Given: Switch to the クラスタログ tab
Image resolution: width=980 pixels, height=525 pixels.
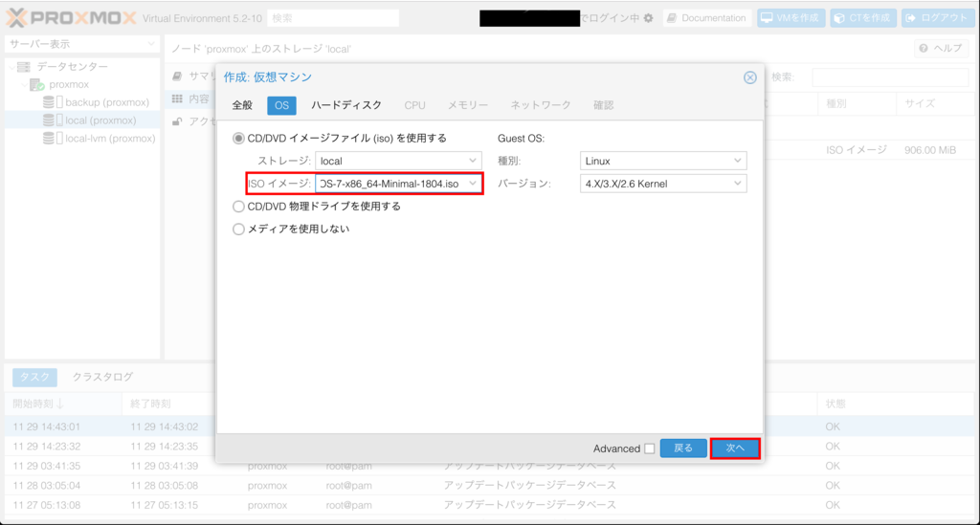Looking at the screenshot, I should (x=102, y=377).
